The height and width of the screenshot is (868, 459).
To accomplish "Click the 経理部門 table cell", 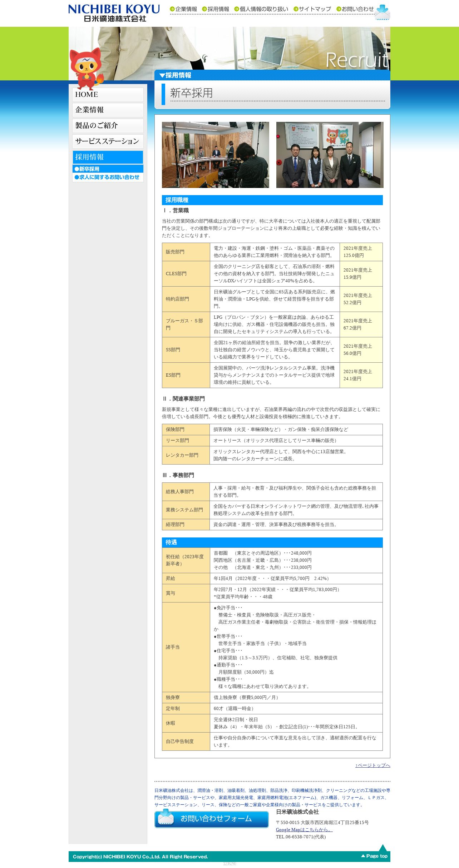I will coord(186,525).
